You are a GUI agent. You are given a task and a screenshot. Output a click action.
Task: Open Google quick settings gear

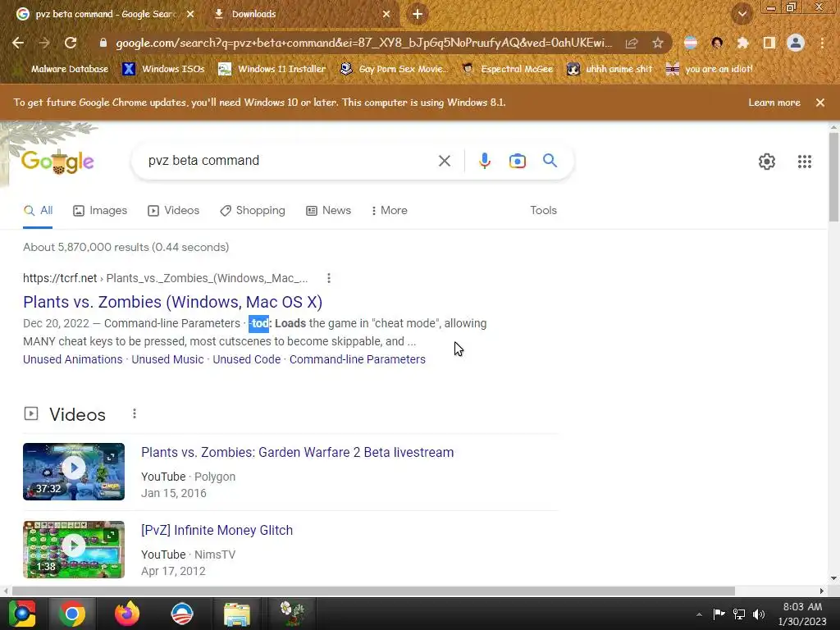(767, 162)
